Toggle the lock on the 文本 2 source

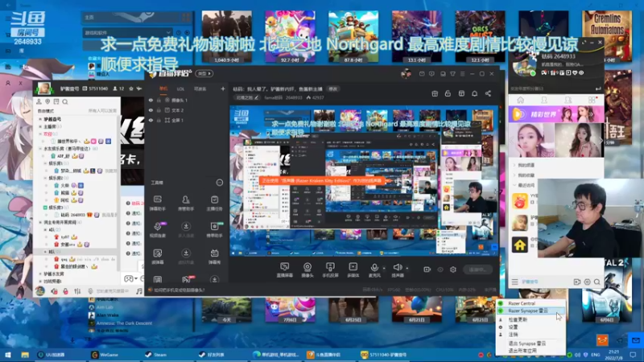(159, 110)
